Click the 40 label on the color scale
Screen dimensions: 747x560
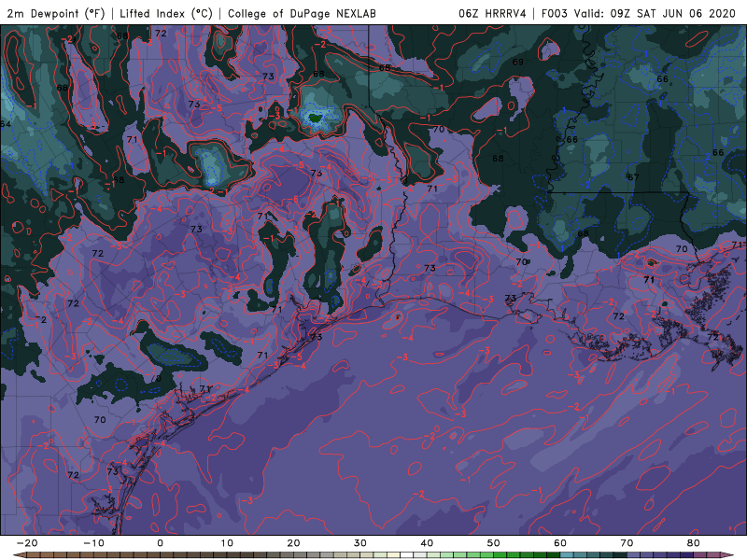pos(427,543)
